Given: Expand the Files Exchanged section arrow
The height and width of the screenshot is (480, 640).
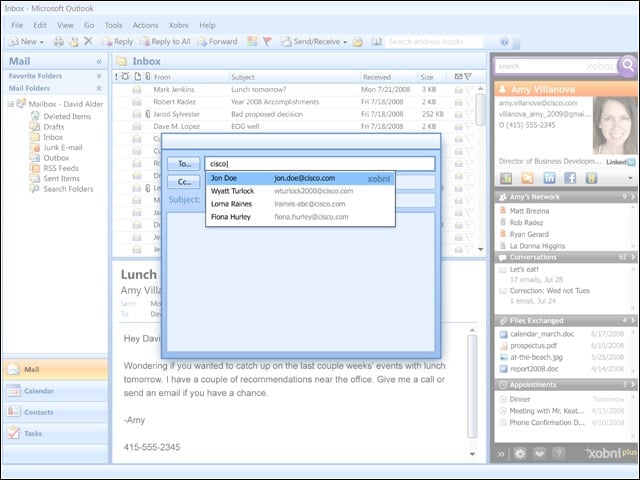Looking at the screenshot, I should 633,320.
